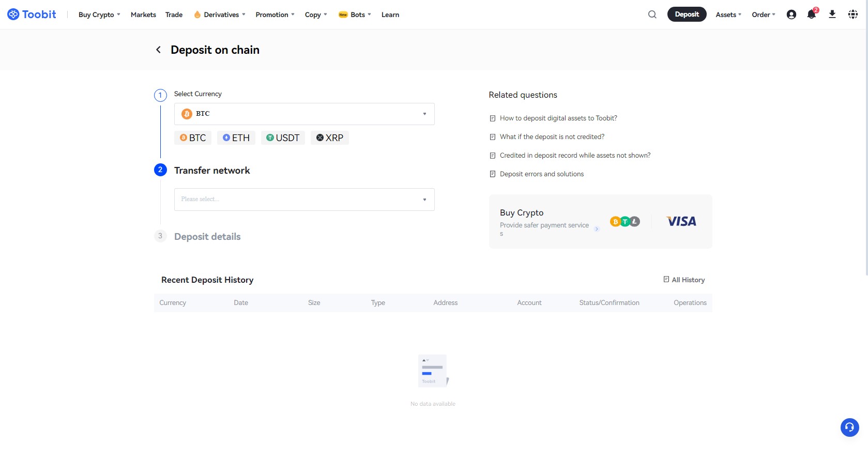This screenshot has width=868, height=458.
Task: Click the Toobit logo
Action: (32, 14)
